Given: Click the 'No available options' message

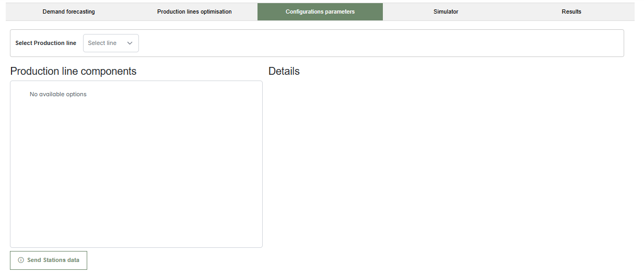Looking at the screenshot, I should click(x=58, y=95).
